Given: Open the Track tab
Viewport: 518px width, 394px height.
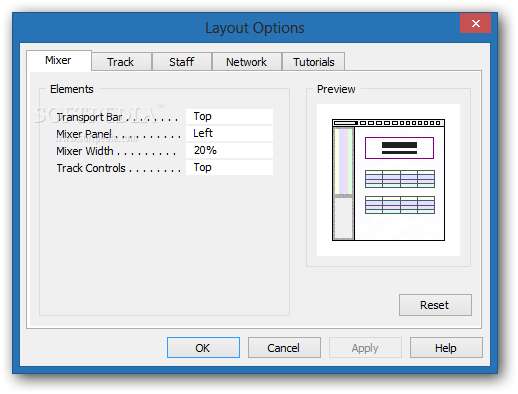Looking at the screenshot, I should point(121,62).
